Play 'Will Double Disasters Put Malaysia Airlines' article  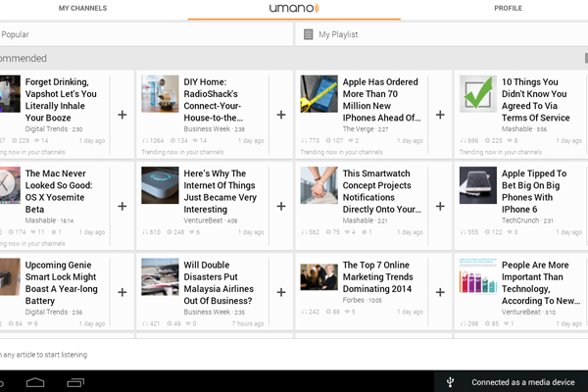click(219, 283)
